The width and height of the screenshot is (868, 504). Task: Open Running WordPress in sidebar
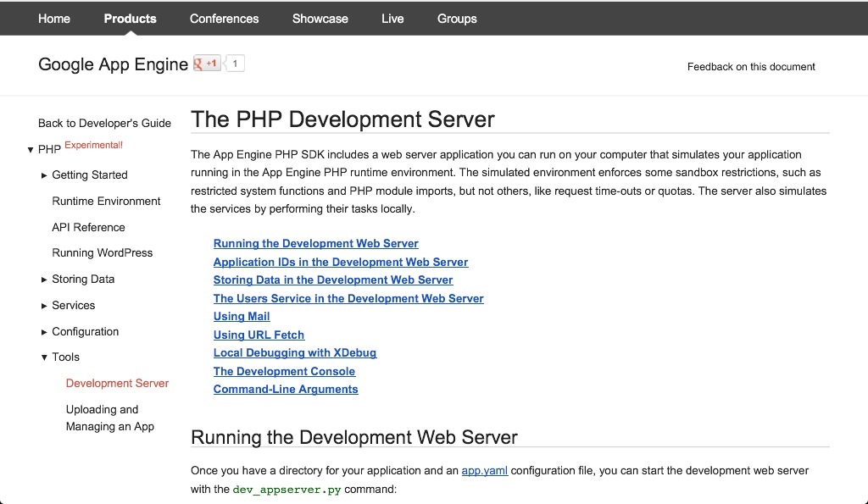103,252
